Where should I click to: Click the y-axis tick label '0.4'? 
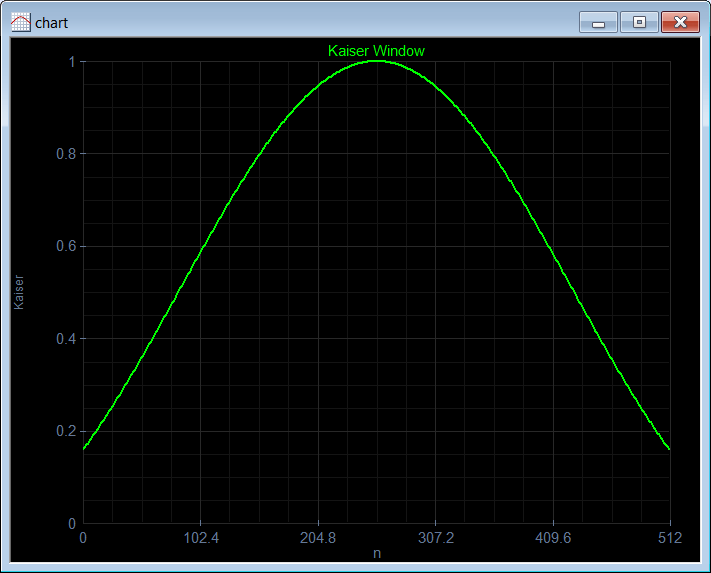click(x=66, y=339)
